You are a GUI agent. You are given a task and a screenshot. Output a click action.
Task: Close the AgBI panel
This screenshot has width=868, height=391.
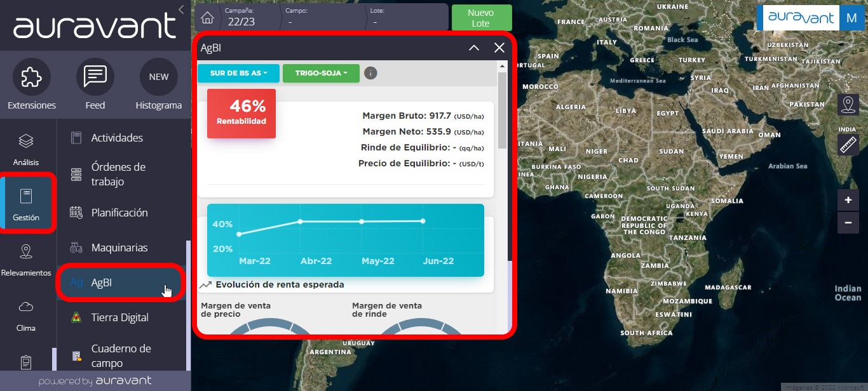coord(499,48)
